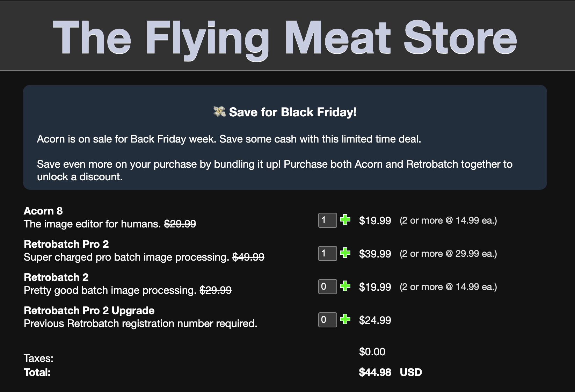Image resolution: width=575 pixels, height=392 pixels.
Task: Add one Retrobatch 2 using green plus
Action: coord(345,286)
